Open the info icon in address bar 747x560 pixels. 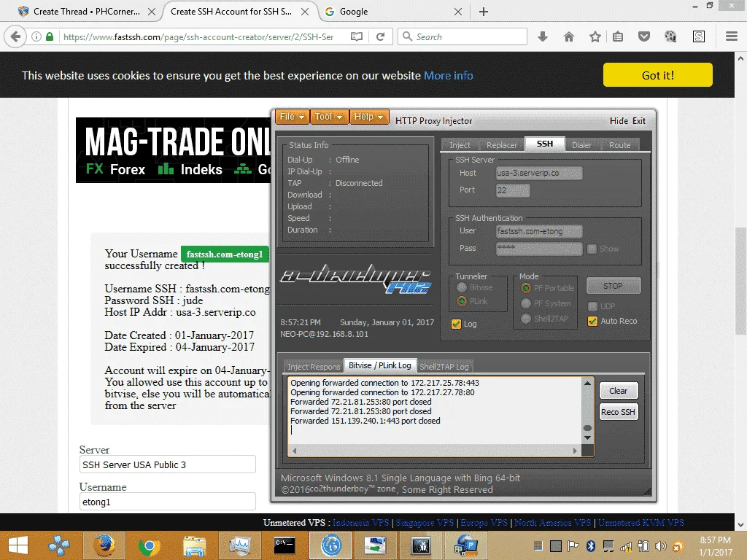coord(36,36)
